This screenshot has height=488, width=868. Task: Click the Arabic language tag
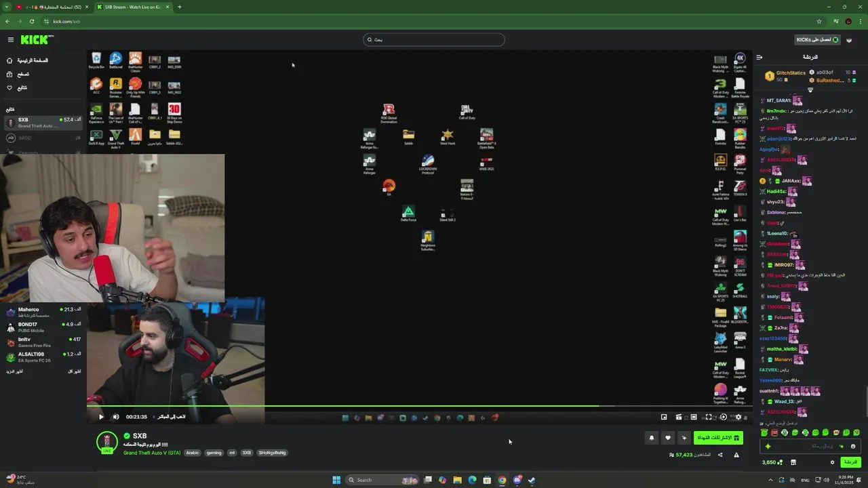pos(193,453)
